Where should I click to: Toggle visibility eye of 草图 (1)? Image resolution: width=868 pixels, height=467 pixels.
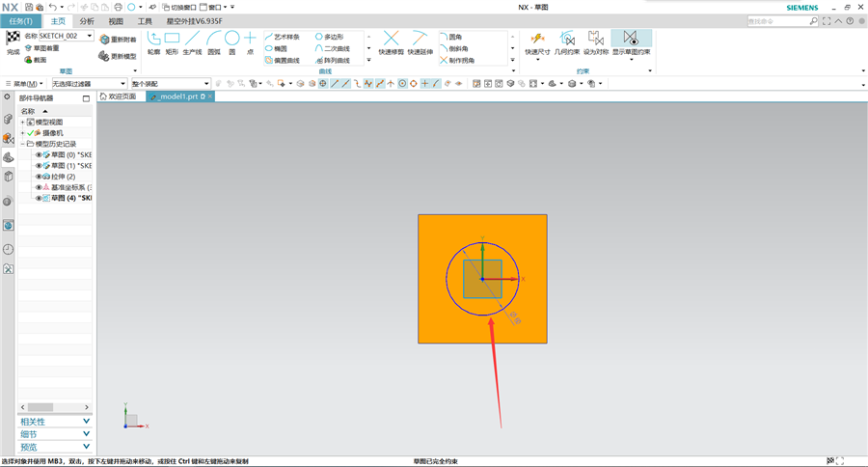click(x=39, y=166)
